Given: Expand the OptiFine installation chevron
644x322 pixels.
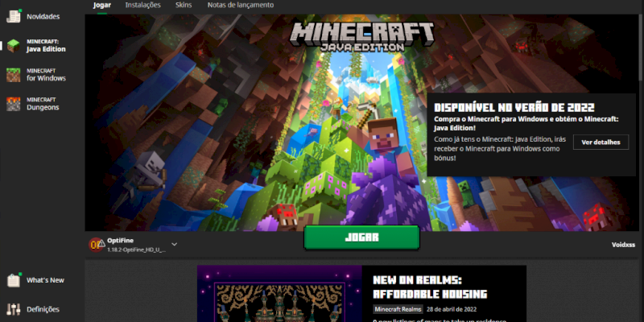Looking at the screenshot, I should (x=174, y=245).
